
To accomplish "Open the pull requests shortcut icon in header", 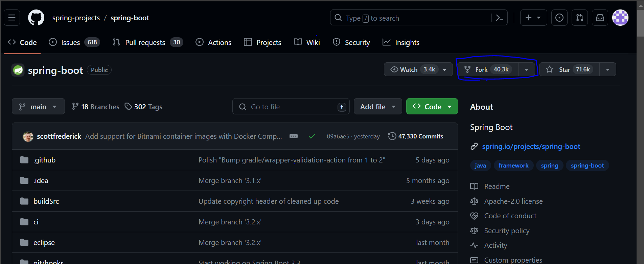I will (x=580, y=18).
